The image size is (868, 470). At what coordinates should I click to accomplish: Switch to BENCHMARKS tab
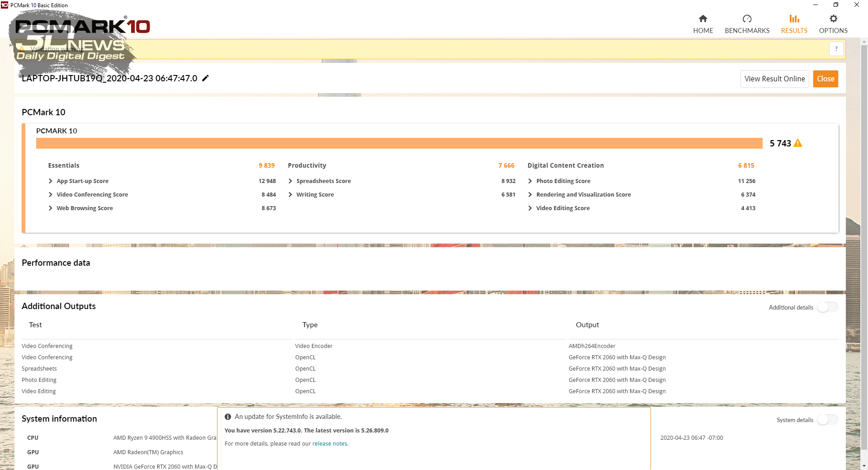[747, 24]
